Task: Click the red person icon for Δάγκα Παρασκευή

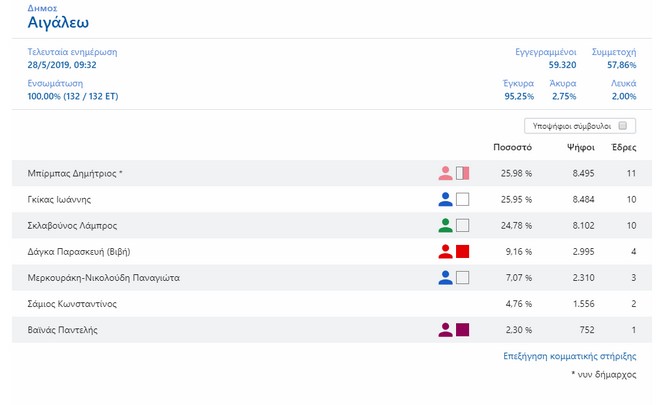Action: [445, 251]
